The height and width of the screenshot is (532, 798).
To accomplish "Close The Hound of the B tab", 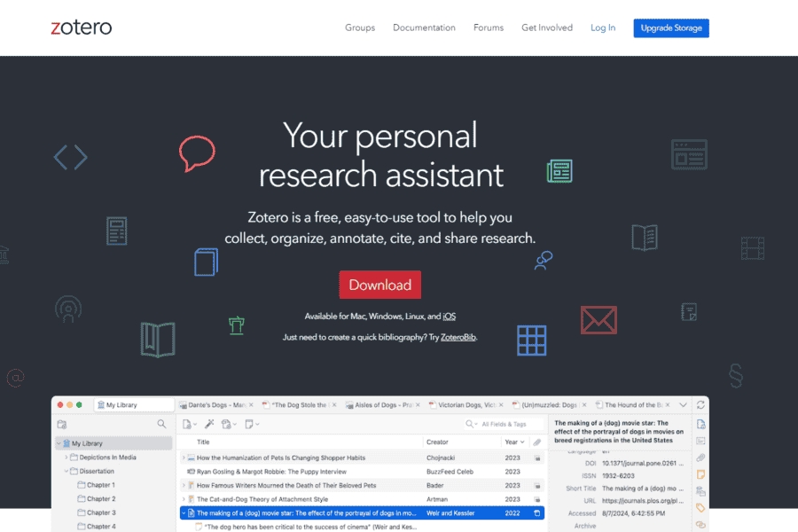I will 668,404.
